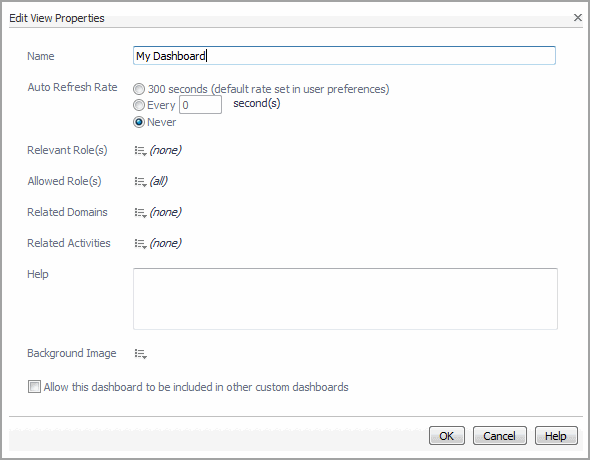
Task: Select the Never refresh radio option
Action: 139,122
